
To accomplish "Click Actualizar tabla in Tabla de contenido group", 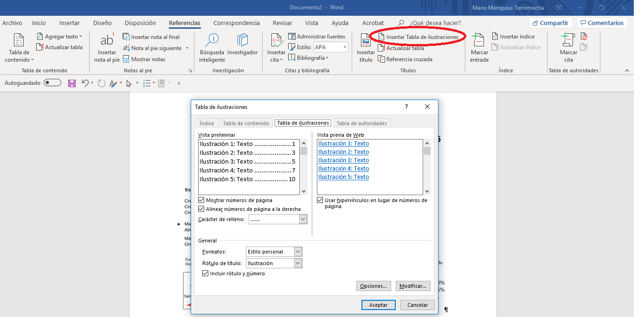I will 59,47.
